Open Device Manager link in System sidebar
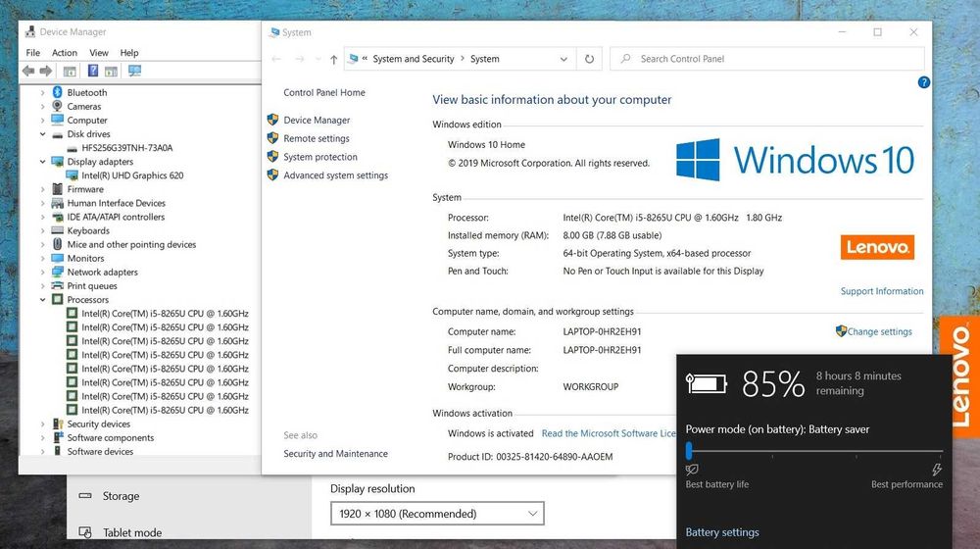Image resolution: width=980 pixels, height=549 pixels. coord(317,120)
